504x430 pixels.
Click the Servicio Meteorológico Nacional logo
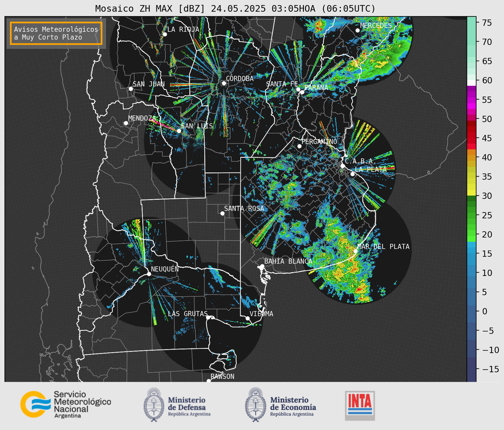[x=66, y=404]
